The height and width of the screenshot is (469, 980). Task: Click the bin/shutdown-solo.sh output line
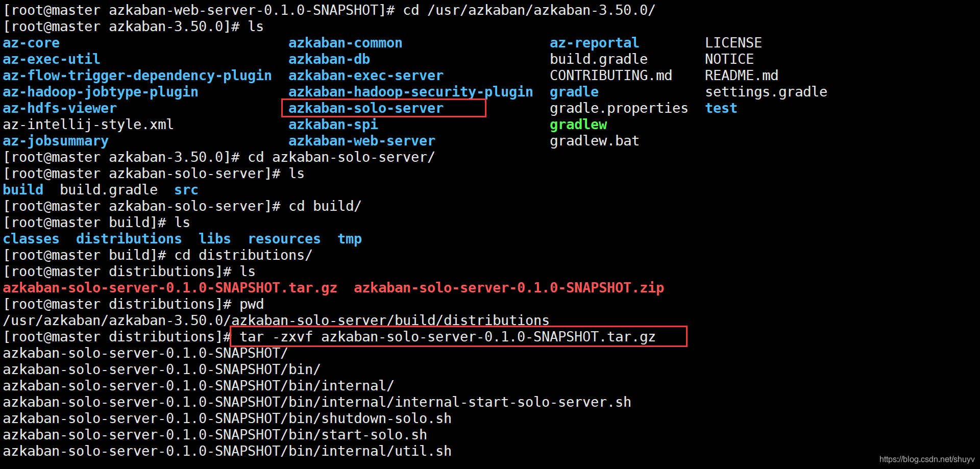(x=227, y=418)
